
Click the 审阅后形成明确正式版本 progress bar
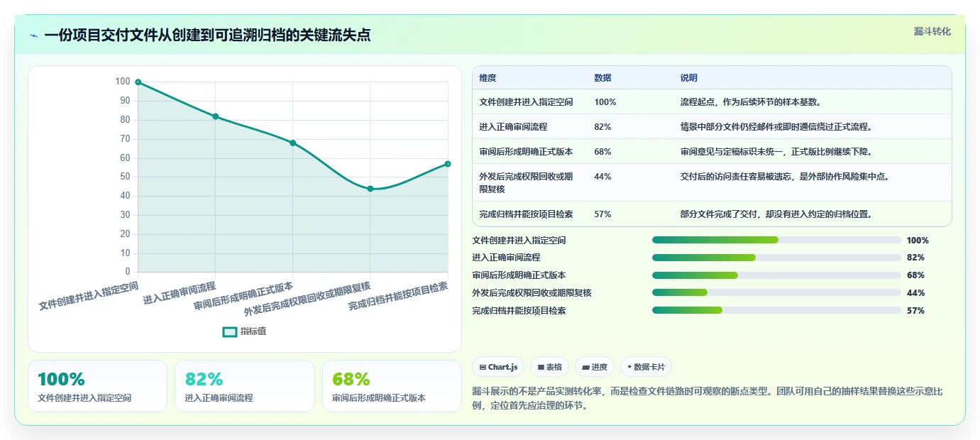(776, 275)
